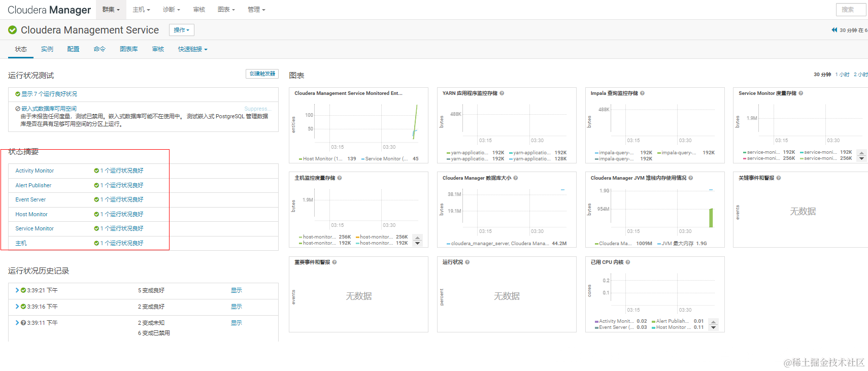Screen dimensions: 868x371
Task: Open the 主机 dropdown in top navigation
Action: coord(141,10)
